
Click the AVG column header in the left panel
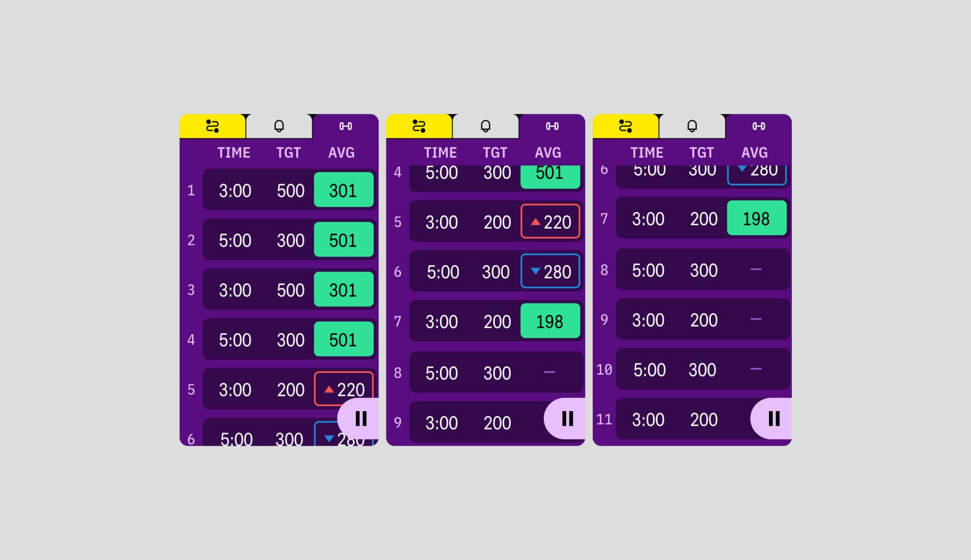[x=341, y=153]
